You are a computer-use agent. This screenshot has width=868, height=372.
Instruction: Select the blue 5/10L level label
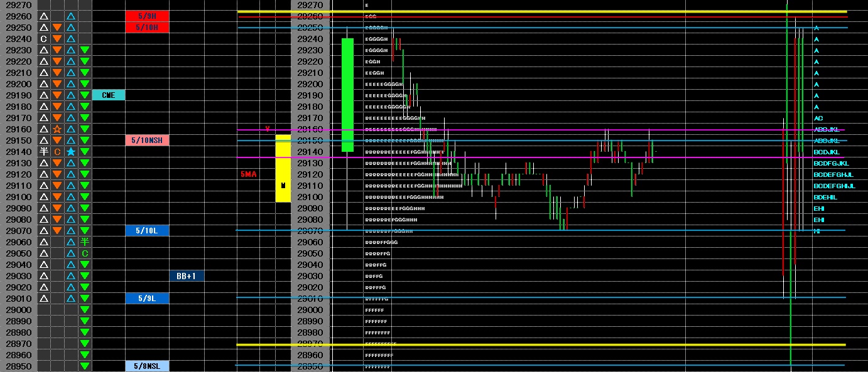[x=147, y=231]
